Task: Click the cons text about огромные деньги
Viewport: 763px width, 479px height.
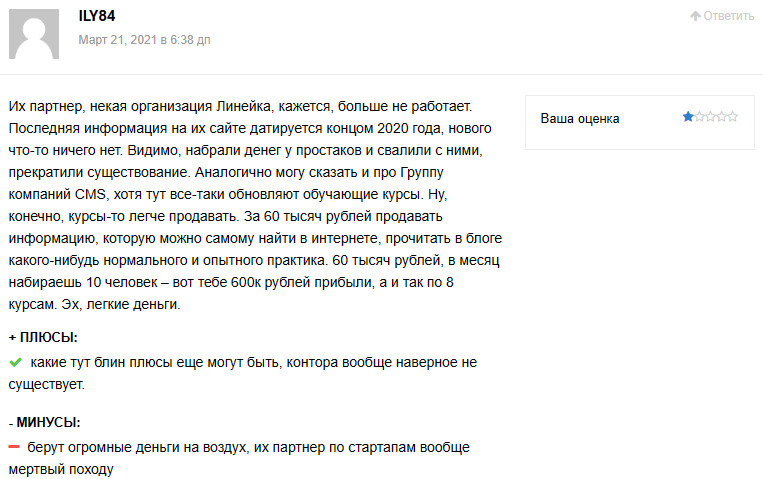Action: (239, 458)
